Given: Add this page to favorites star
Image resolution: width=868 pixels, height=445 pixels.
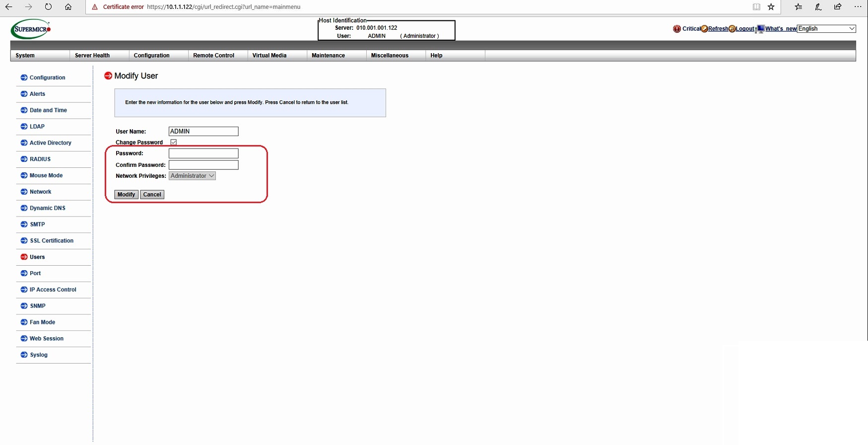Looking at the screenshot, I should pyautogui.click(x=771, y=7).
